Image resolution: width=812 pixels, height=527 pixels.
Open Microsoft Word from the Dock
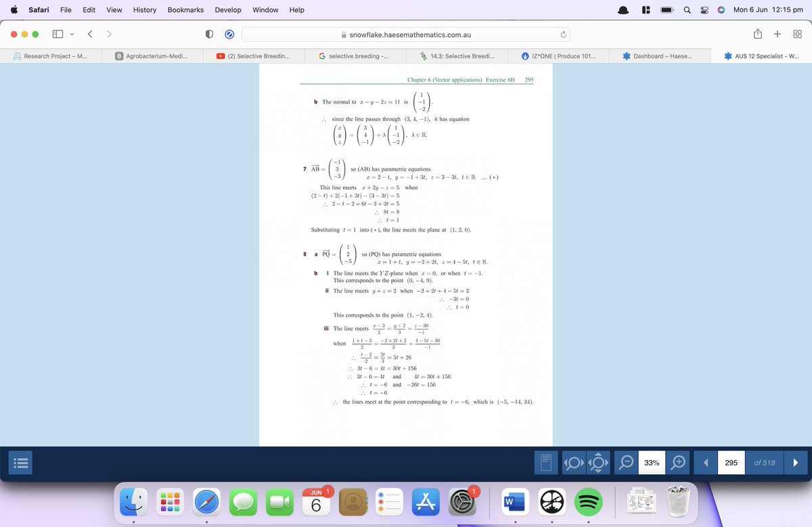pyautogui.click(x=514, y=503)
